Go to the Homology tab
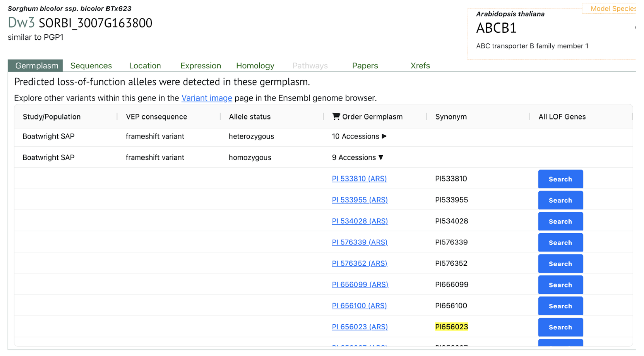The height and width of the screenshot is (356, 644). coord(255,66)
